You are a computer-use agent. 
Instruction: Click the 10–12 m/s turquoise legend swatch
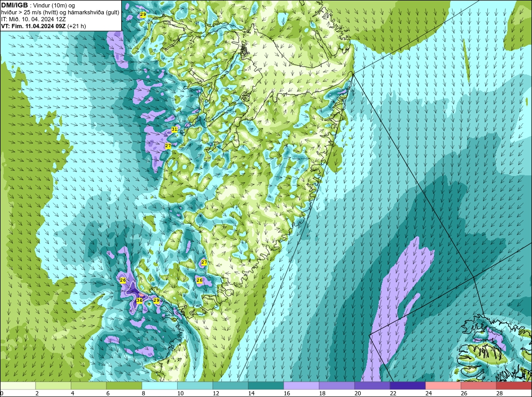tap(195, 386)
